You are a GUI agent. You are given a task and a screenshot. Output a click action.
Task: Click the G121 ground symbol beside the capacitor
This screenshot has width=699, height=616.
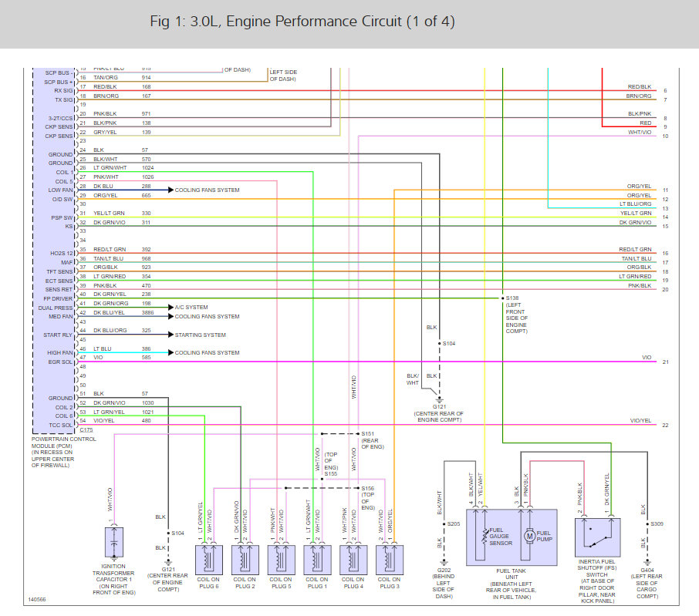pos(168,563)
